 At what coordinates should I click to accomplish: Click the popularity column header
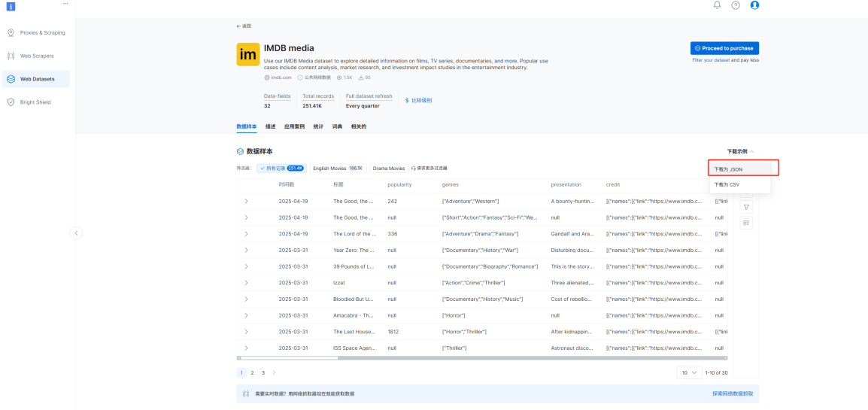point(399,185)
